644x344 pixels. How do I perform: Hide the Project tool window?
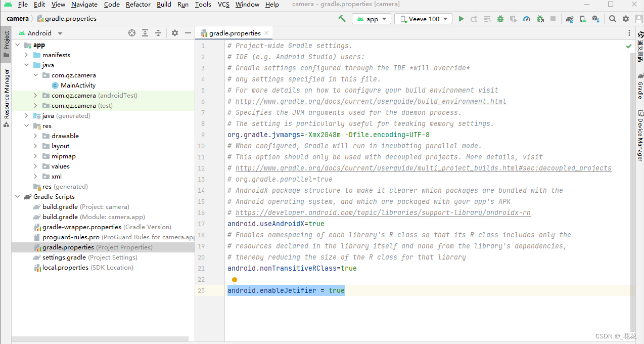(188, 33)
